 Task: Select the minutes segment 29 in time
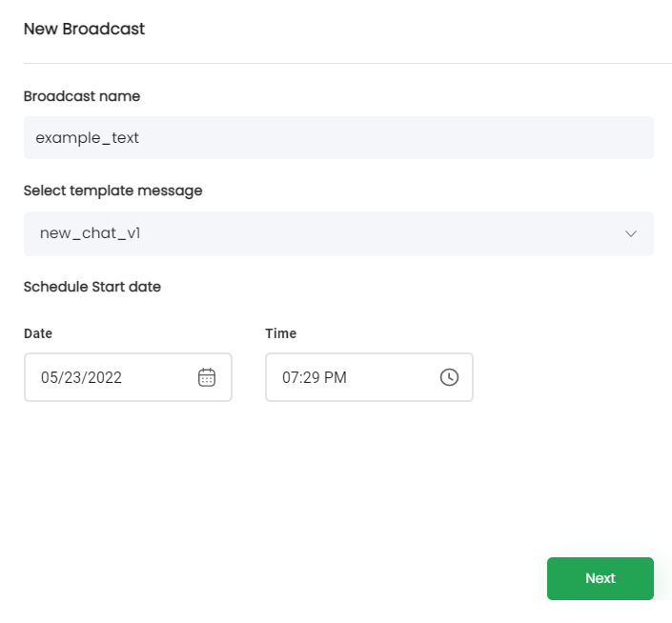click(312, 377)
